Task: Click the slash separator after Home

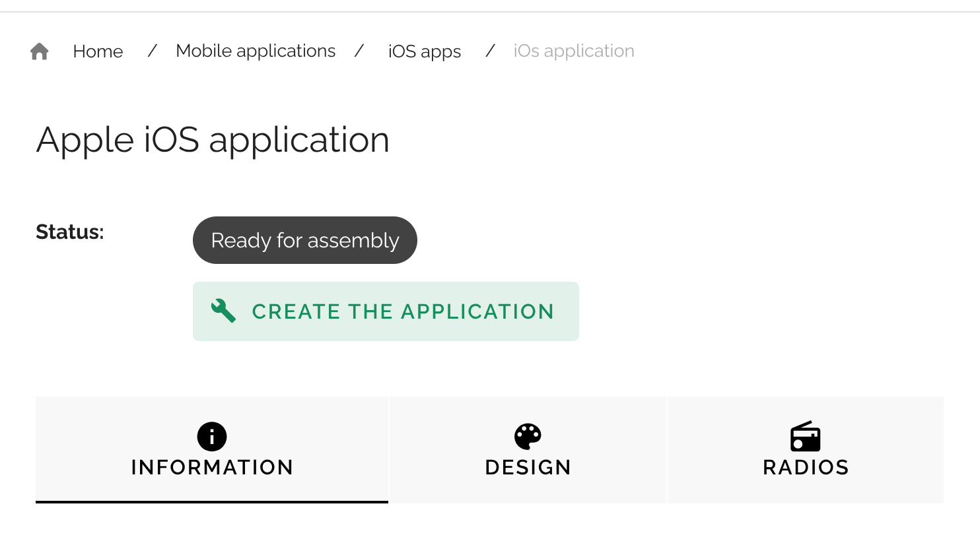Action: [152, 51]
